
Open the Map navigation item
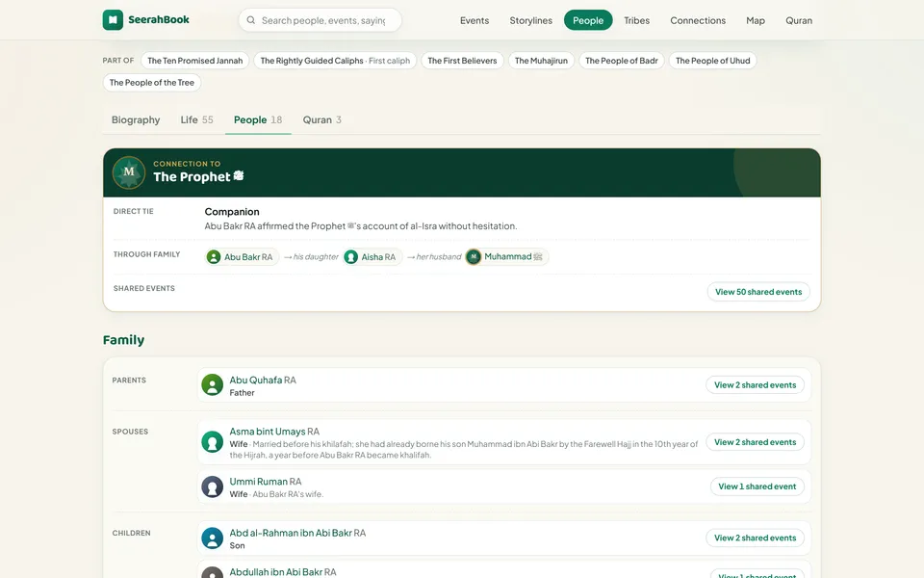tap(756, 20)
